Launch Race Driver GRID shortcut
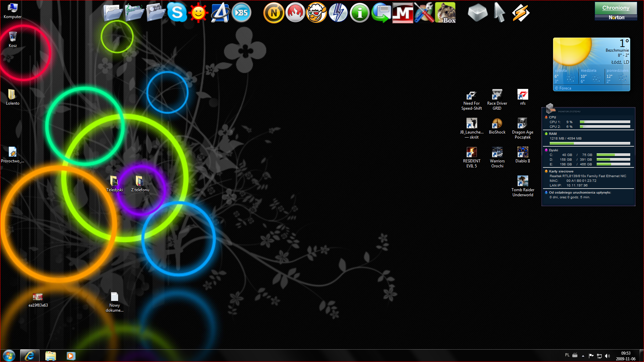 point(497,100)
